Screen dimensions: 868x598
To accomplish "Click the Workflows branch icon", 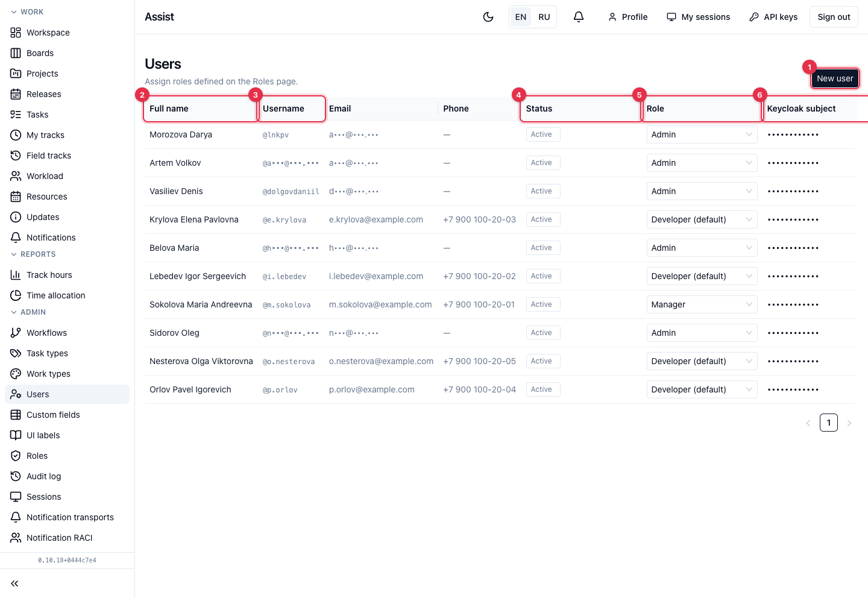I will click(x=16, y=333).
